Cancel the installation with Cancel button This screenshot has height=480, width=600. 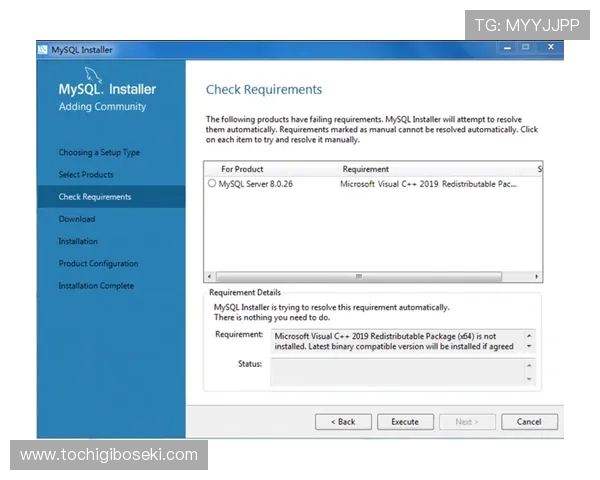529,422
